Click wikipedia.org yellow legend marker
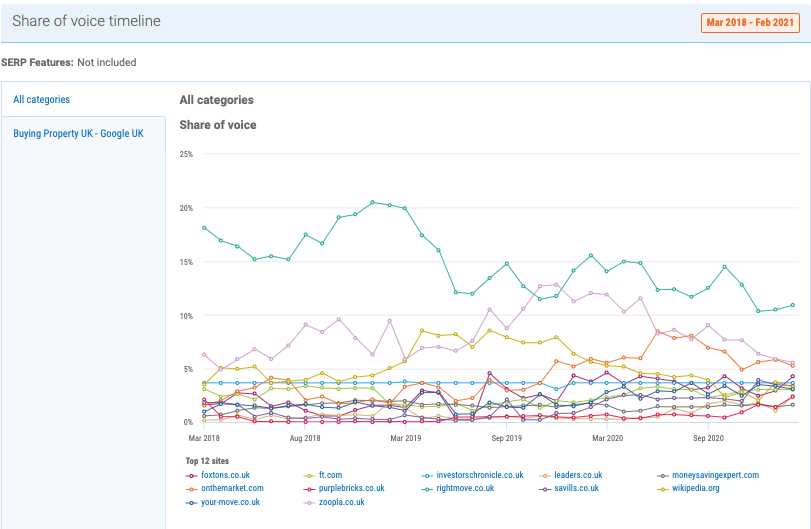This screenshot has width=811, height=529. [x=663, y=489]
